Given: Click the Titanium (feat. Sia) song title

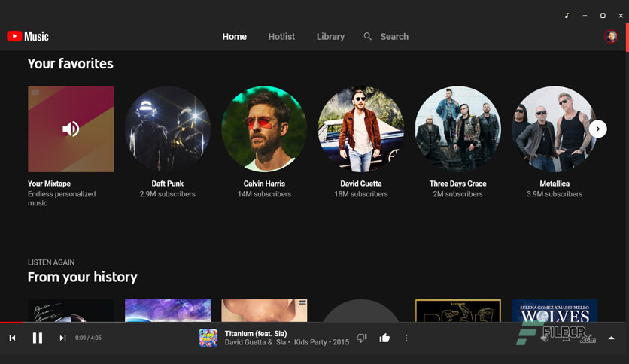Looking at the screenshot, I should [x=256, y=333].
